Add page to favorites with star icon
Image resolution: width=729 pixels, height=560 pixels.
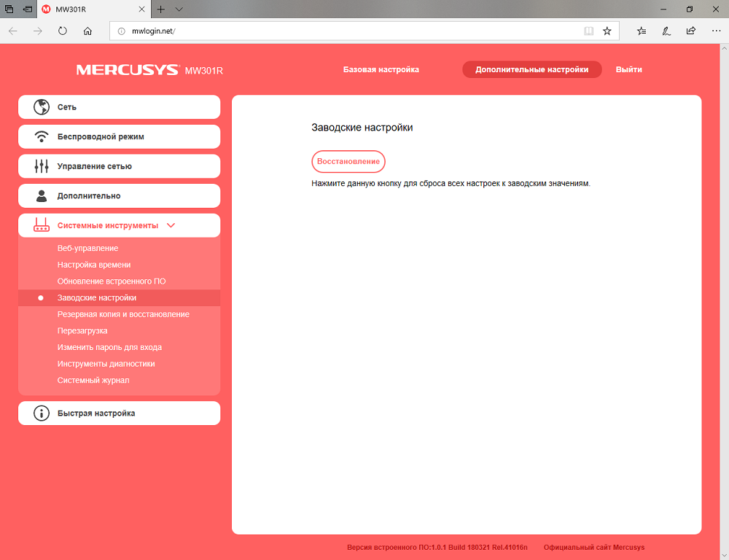point(607,31)
